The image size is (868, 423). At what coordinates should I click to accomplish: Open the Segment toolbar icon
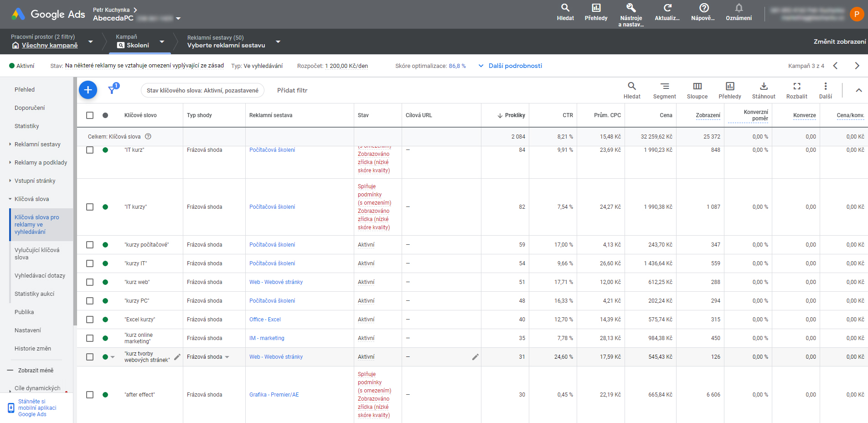point(665,86)
